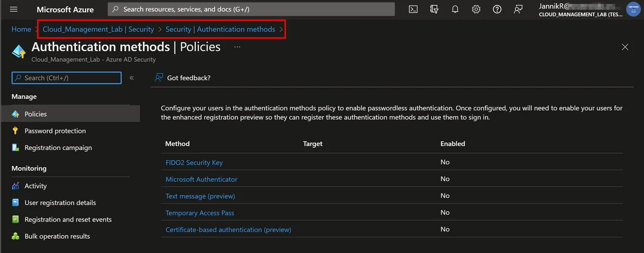This screenshot has height=253, width=644.
Task: Go to Home breadcrumb
Action: [21, 29]
